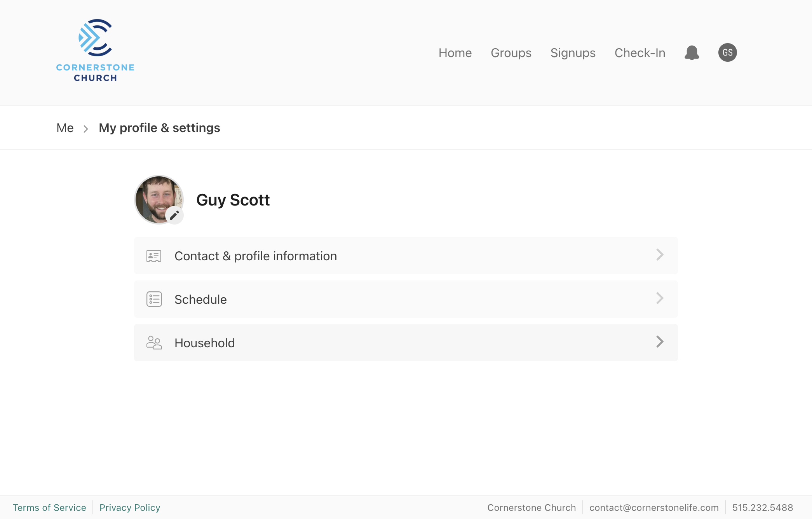Image resolution: width=812 pixels, height=519 pixels.
Task: Select the Household label
Action: tap(204, 343)
